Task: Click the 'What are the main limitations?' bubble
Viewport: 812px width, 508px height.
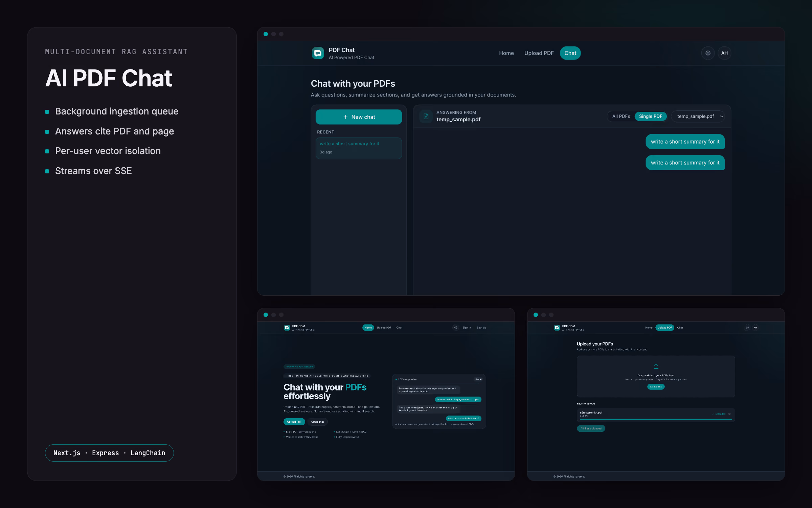Action: [x=464, y=418]
